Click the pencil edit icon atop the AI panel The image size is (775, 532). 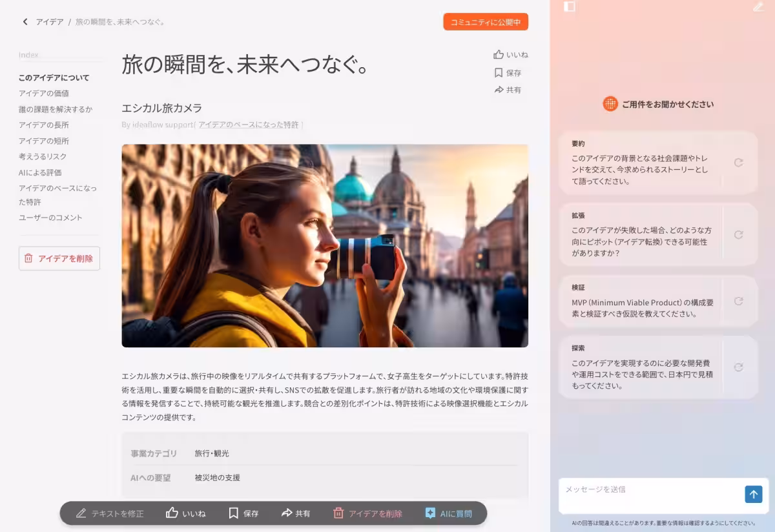758,7
